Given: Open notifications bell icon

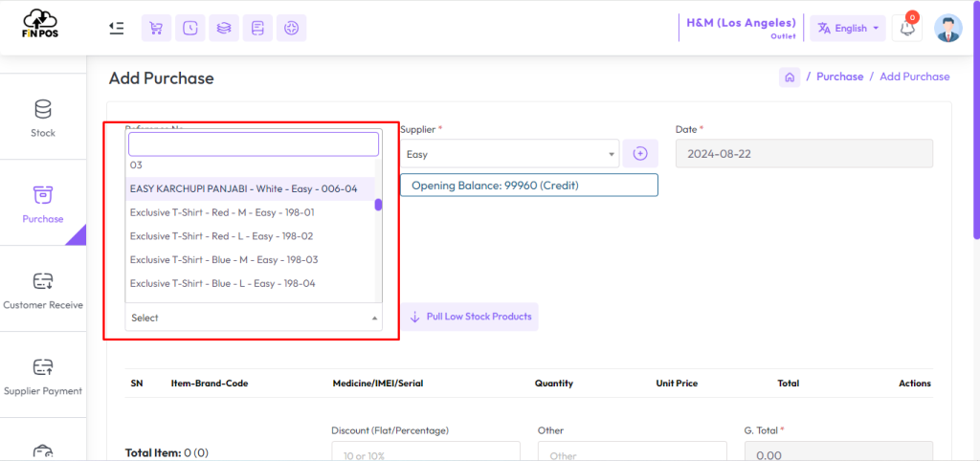Looking at the screenshot, I should tap(907, 28).
